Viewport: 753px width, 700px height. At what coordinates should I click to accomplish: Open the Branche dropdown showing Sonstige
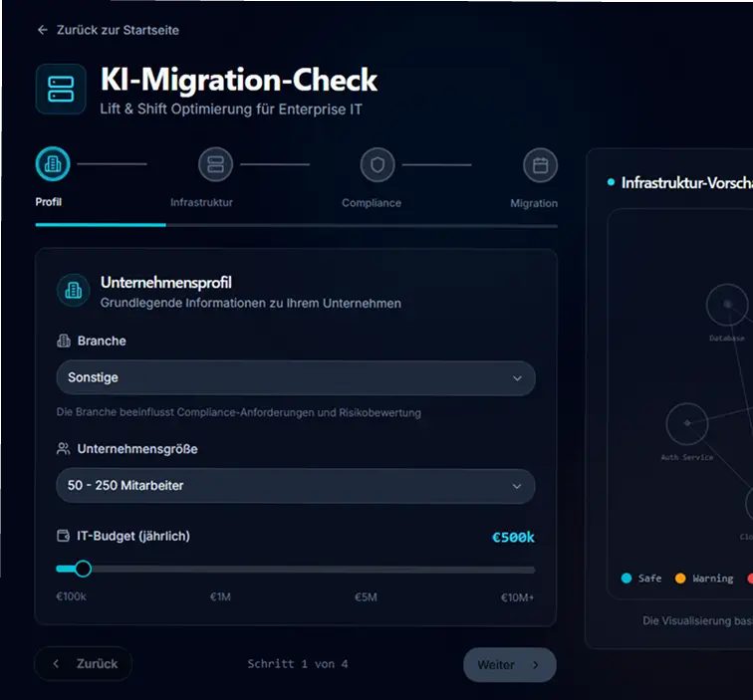point(296,377)
